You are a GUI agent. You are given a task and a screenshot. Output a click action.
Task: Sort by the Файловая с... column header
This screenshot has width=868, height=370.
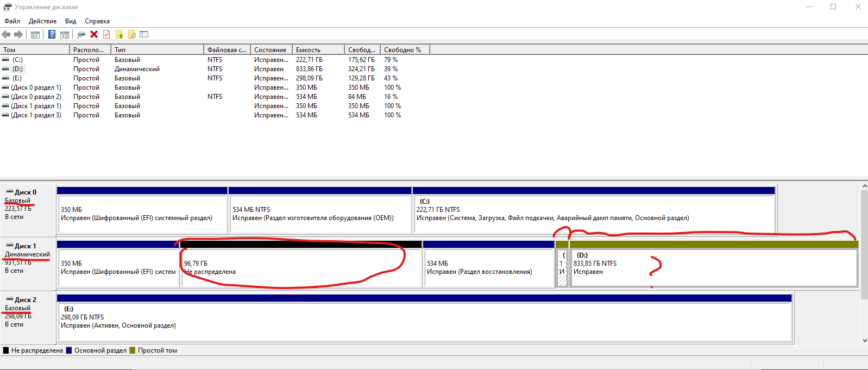coord(227,49)
